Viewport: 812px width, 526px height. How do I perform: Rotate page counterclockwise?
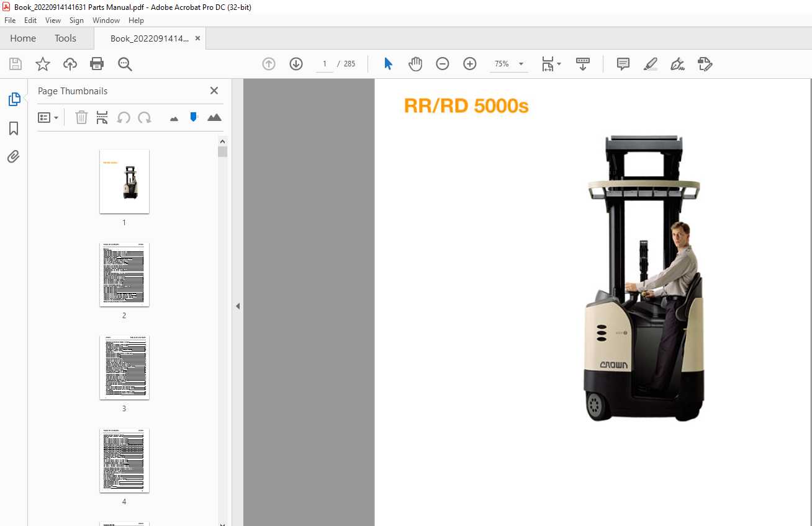tap(124, 117)
